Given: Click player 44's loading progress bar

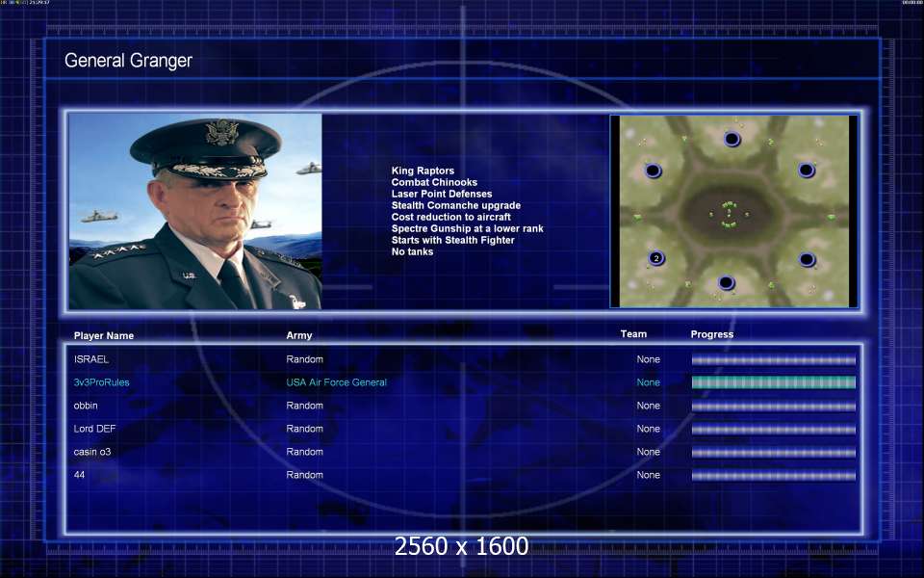Looking at the screenshot, I should click(x=773, y=475).
